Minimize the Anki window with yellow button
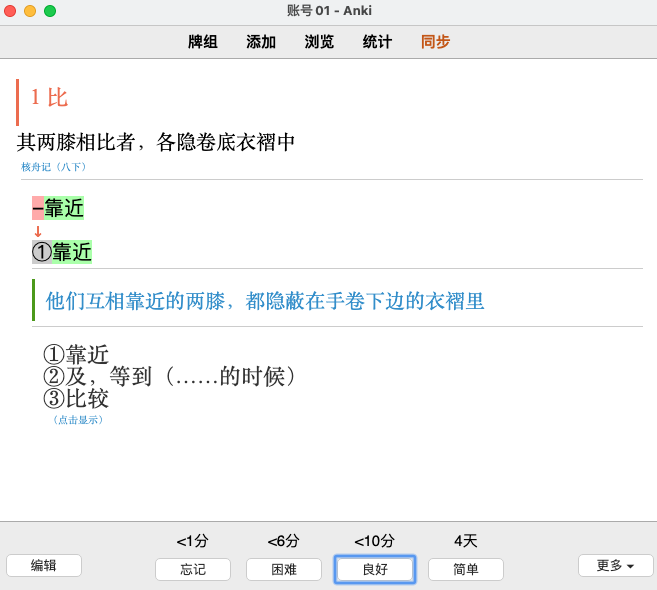The image size is (657, 590). tap(30, 11)
